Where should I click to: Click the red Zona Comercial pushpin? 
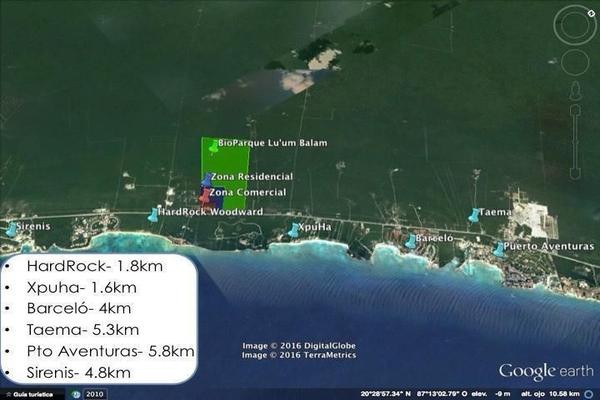pos(205,192)
